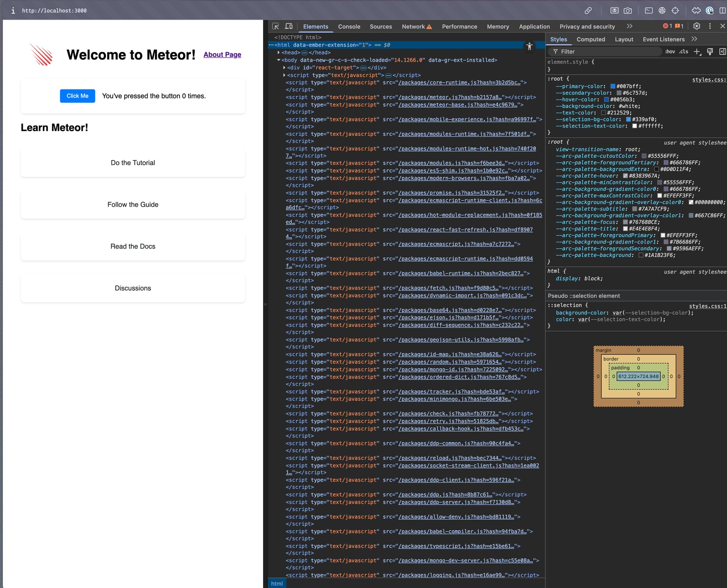Open the extensions puzzle icon

696,11
